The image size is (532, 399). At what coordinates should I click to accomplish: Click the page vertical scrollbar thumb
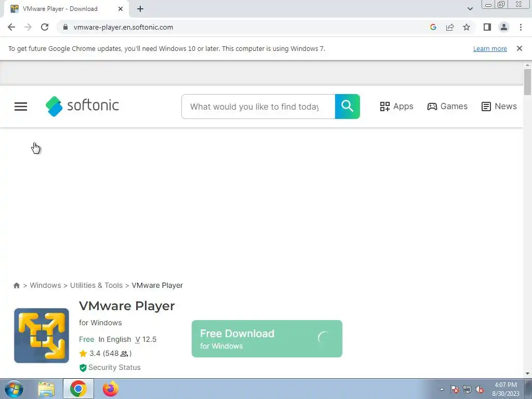[527, 82]
